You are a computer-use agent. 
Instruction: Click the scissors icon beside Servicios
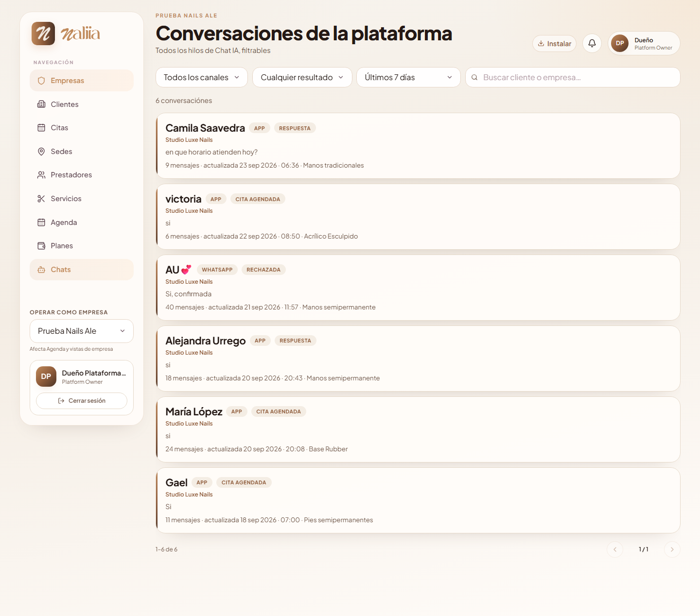point(41,199)
